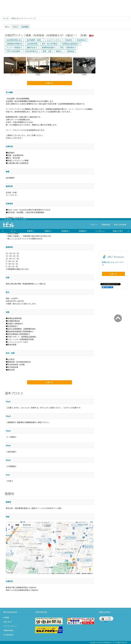Click the 求職者登録 header link
Image resolution: width=131 pixels, height=644 pixels.
tap(106, 224)
